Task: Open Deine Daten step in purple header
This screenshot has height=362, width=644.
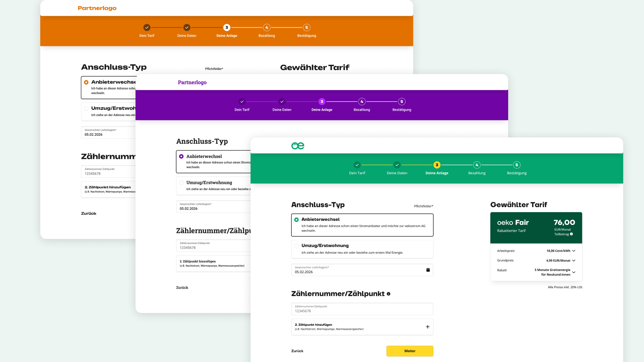Action: [282, 102]
